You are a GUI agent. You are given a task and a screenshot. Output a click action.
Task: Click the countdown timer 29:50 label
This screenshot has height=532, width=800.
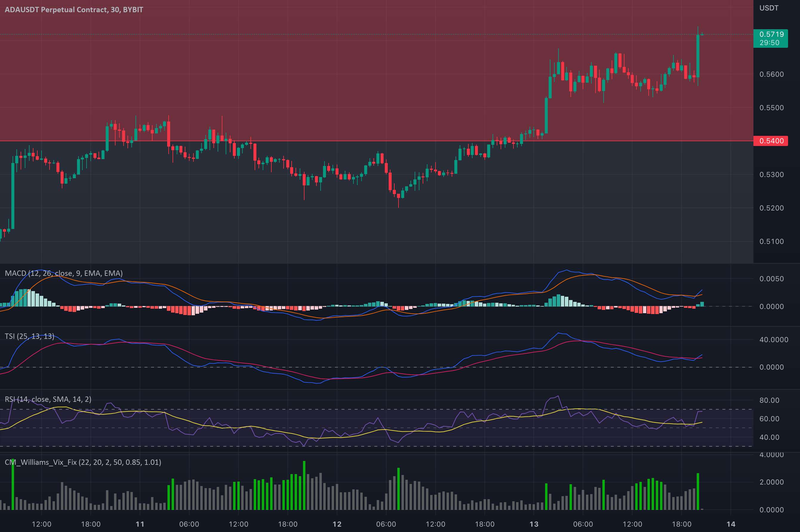[770, 43]
